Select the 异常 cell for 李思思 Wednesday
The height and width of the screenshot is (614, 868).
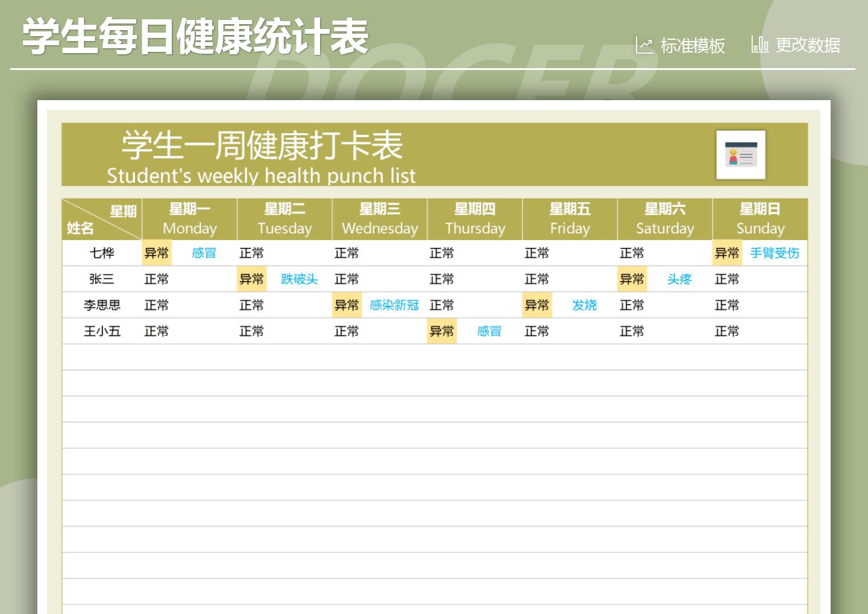coord(347,305)
